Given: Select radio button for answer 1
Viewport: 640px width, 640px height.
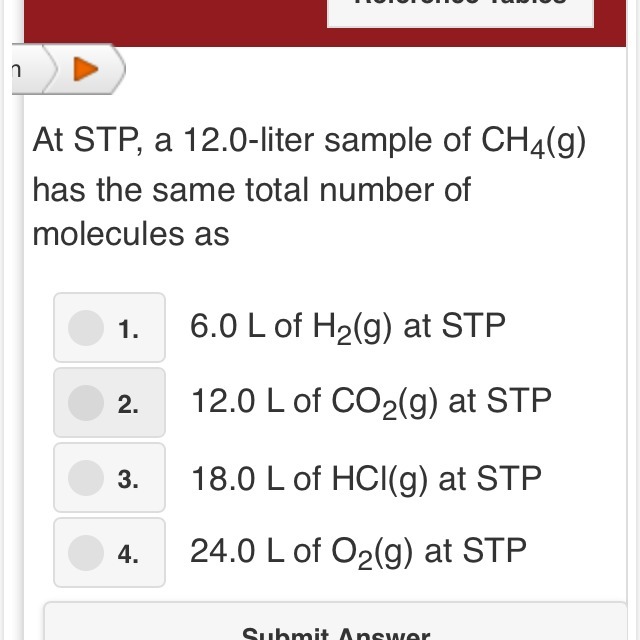Looking at the screenshot, I should pos(86,327).
